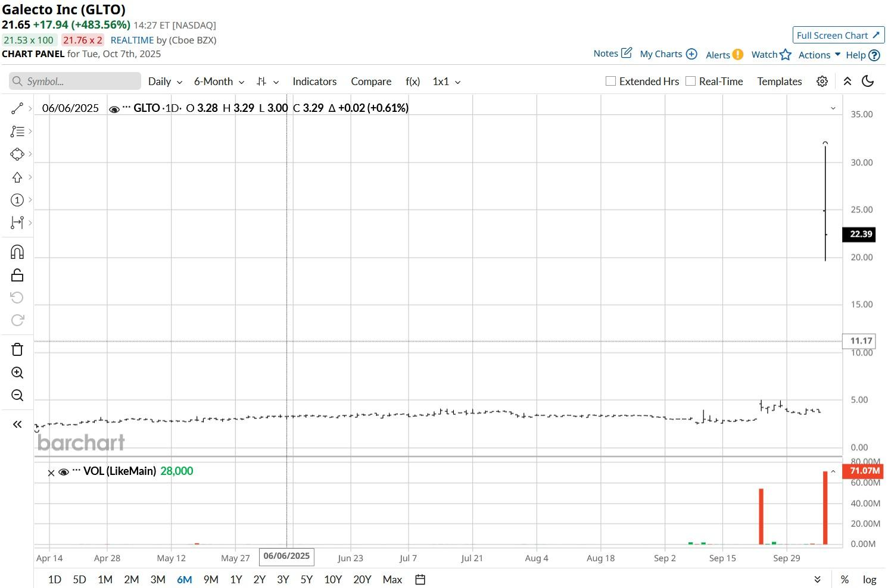Toggle percent scale mode

click(845, 580)
